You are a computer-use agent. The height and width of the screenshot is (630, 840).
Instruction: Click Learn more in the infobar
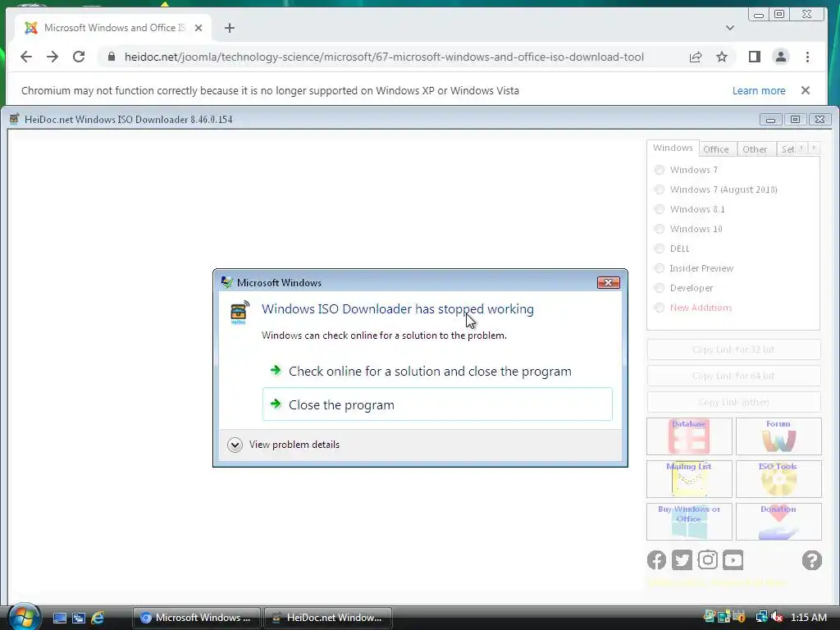759,90
